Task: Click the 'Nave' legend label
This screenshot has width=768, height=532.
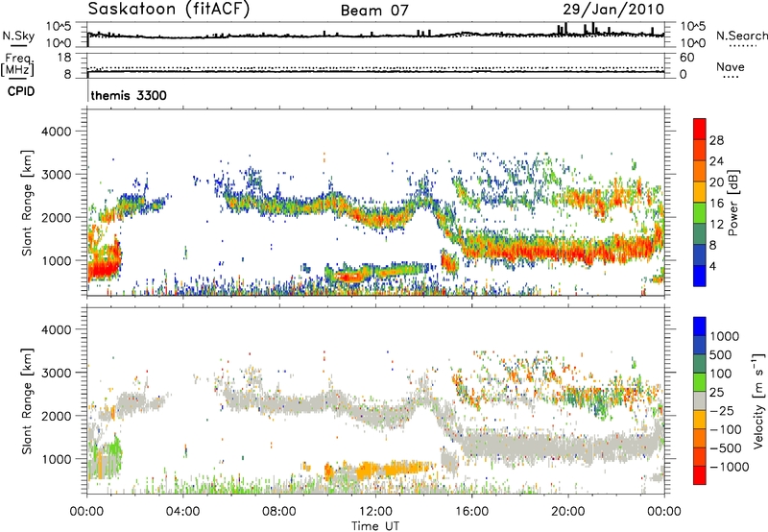Action: point(731,66)
